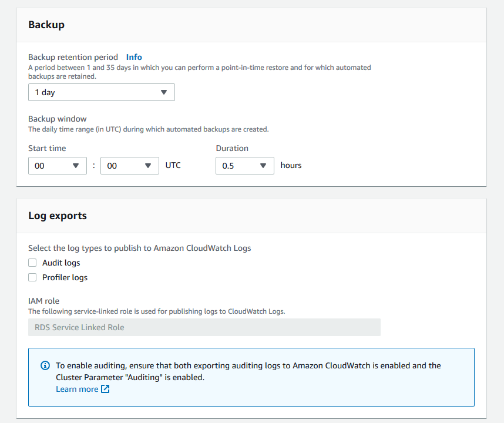The width and height of the screenshot is (504, 423).
Task: Click the caret icon on the minutes selector
Action: click(x=146, y=166)
